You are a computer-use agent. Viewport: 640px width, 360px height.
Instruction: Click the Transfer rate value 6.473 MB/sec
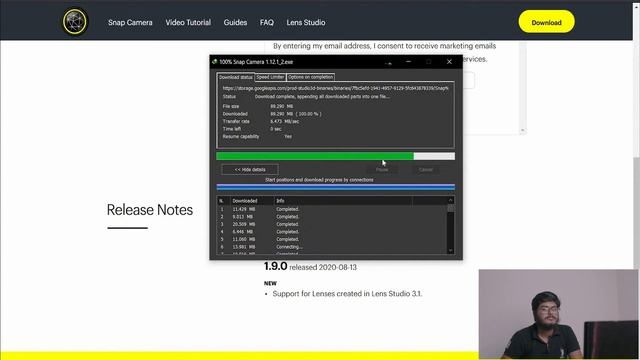click(x=284, y=121)
